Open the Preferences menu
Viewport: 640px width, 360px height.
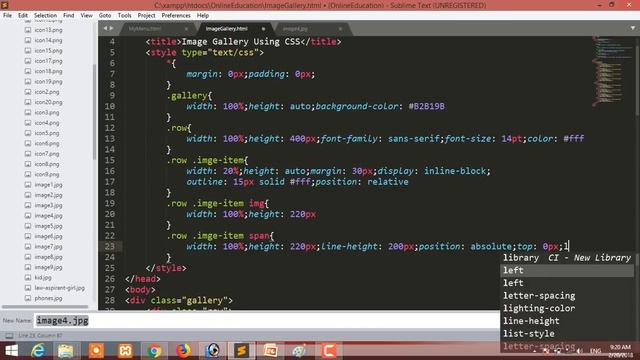point(176,15)
